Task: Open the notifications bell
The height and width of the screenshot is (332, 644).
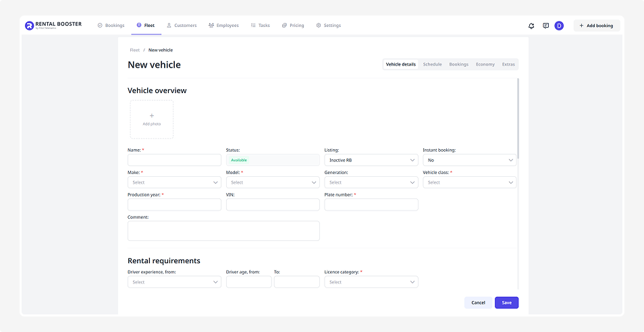Action: 531,26
